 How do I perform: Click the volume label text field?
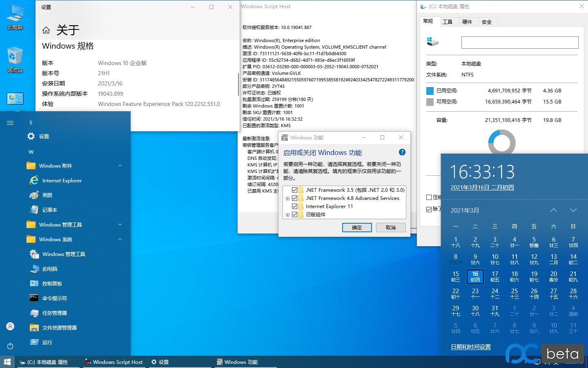[520, 43]
